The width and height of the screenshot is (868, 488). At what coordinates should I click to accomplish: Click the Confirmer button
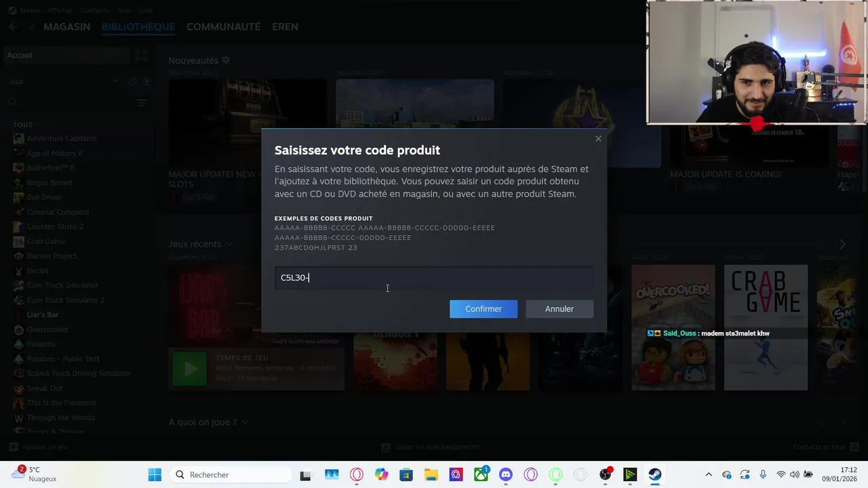pos(484,309)
